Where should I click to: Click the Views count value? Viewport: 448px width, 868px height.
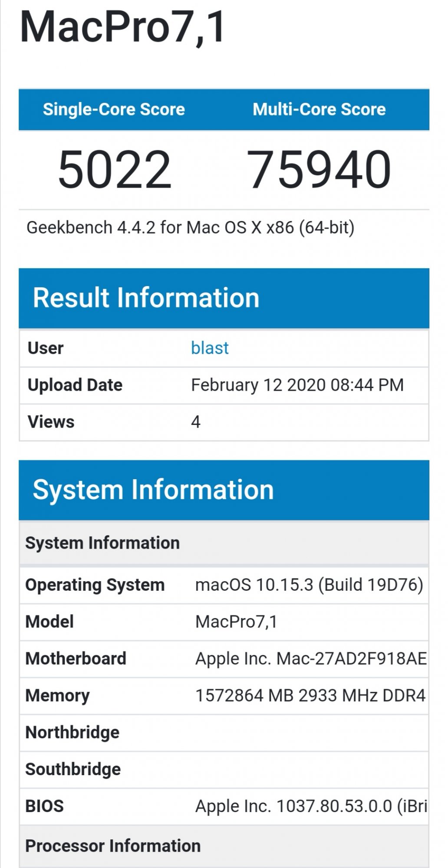pyautogui.click(x=196, y=422)
